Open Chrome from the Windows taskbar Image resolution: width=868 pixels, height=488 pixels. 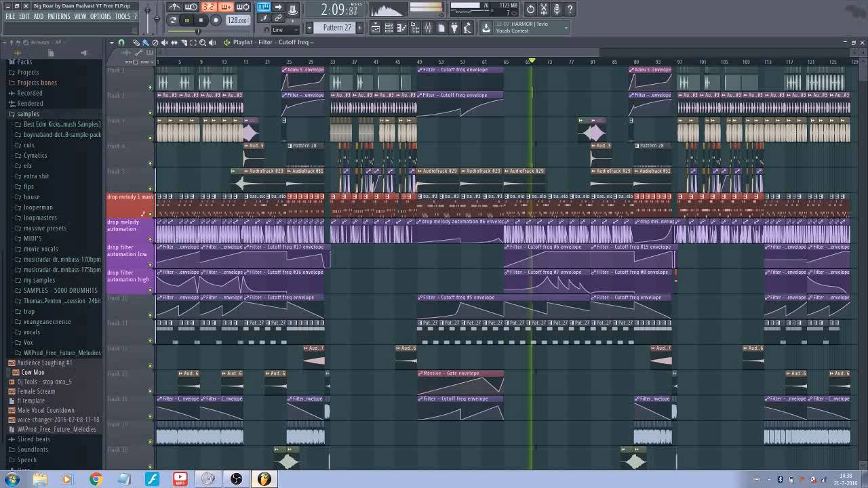96,479
